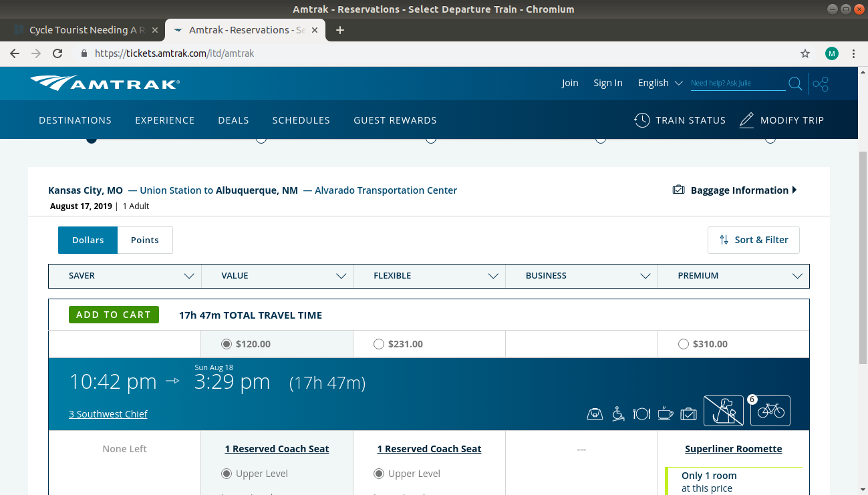Click the green profile avatar M
Image resolution: width=868 pixels, height=495 pixels.
point(831,53)
